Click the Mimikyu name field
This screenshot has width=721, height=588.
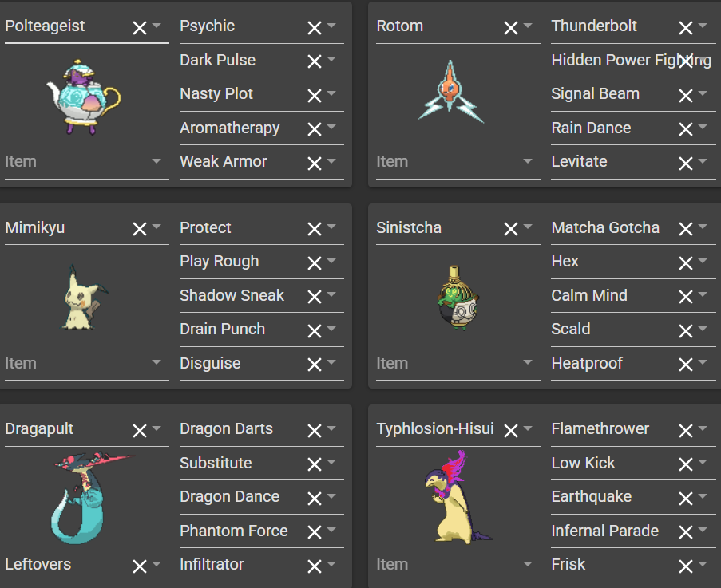tap(87, 228)
